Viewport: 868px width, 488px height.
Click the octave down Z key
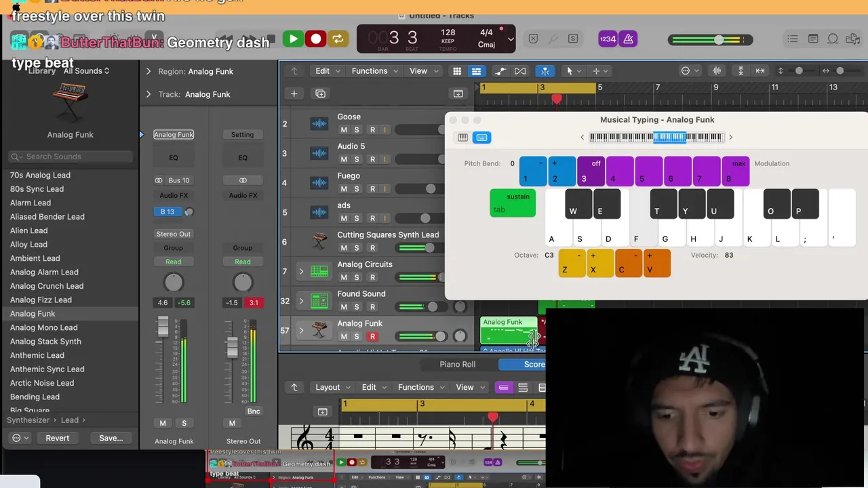point(572,263)
